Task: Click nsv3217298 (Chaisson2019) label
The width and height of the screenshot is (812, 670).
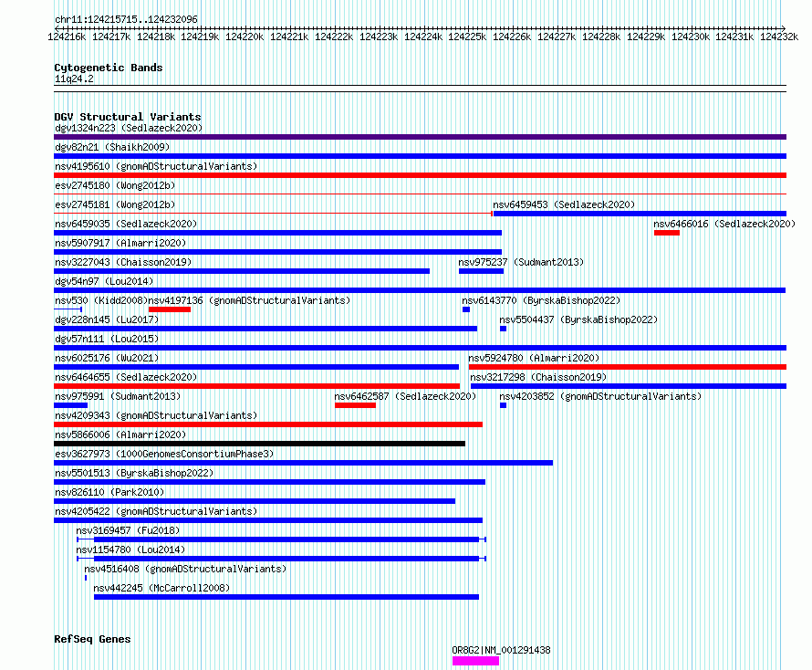Action: click(538, 377)
